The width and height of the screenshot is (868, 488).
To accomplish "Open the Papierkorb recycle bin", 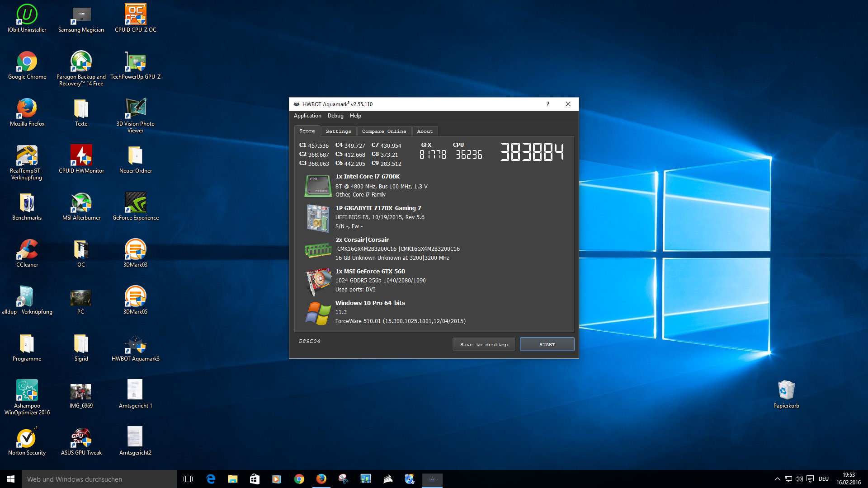I will (x=786, y=394).
